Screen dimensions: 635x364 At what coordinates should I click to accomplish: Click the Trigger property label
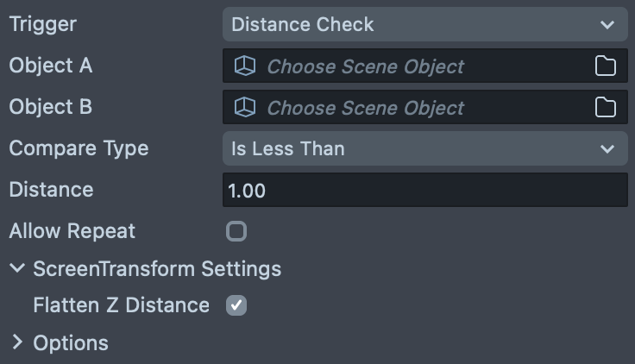click(x=43, y=25)
